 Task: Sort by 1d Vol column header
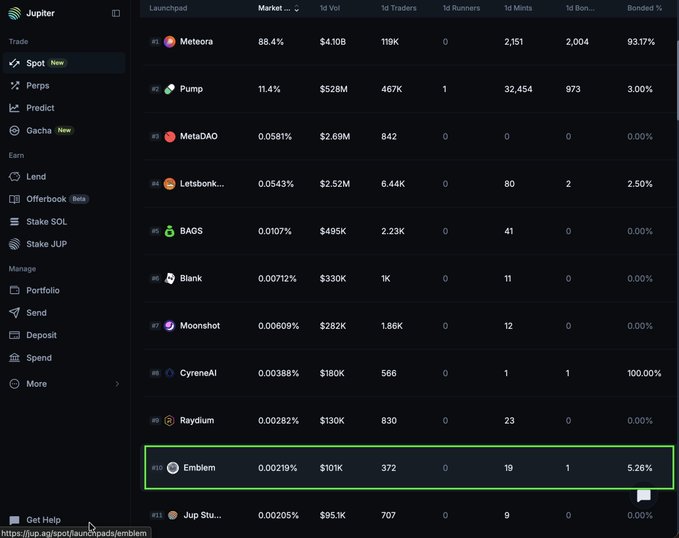330,8
